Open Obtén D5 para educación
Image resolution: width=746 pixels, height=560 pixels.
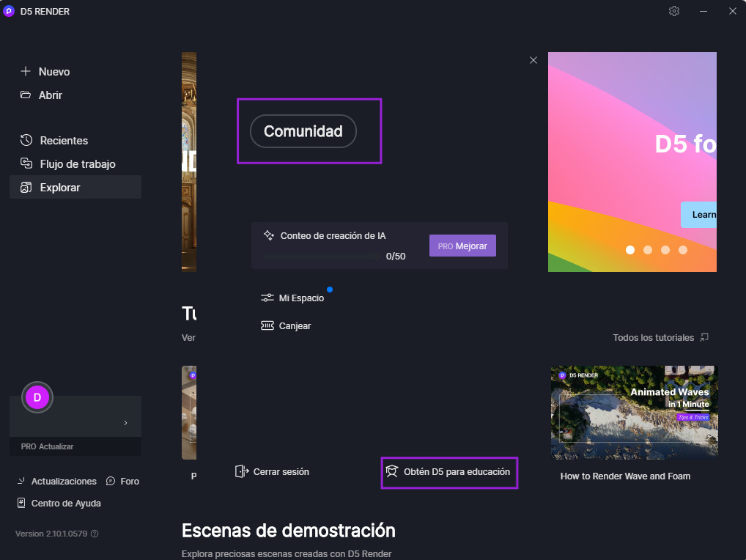pyautogui.click(x=449, y=472)
